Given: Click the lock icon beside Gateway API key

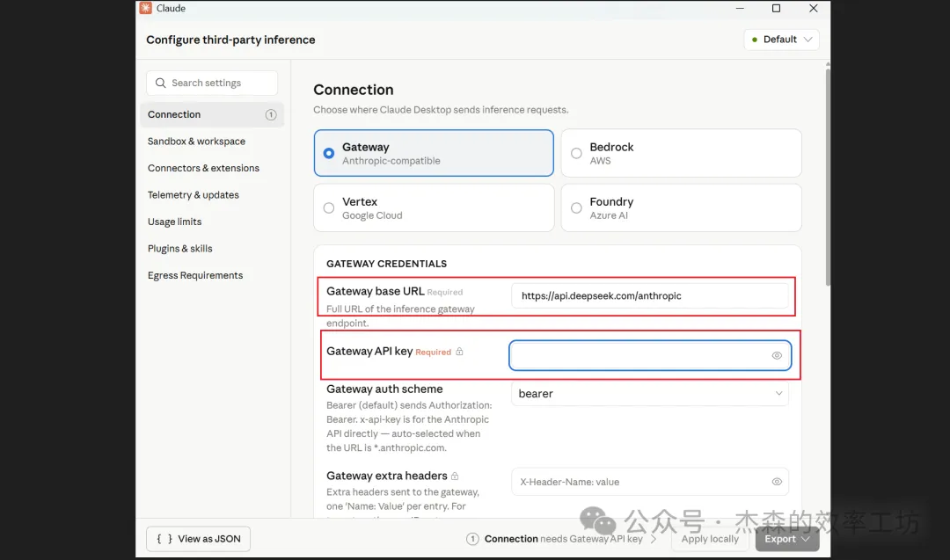Looking at the screenshot, I should 459,352.
